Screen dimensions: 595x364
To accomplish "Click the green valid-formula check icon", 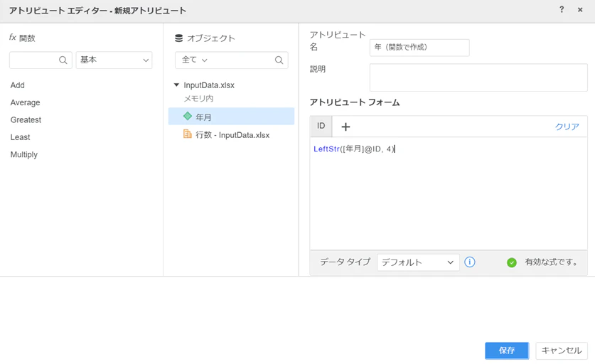I will (x=512, y=262).
